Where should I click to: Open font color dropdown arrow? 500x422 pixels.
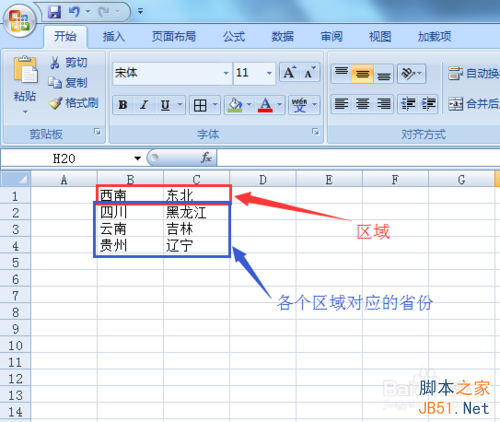279,105
